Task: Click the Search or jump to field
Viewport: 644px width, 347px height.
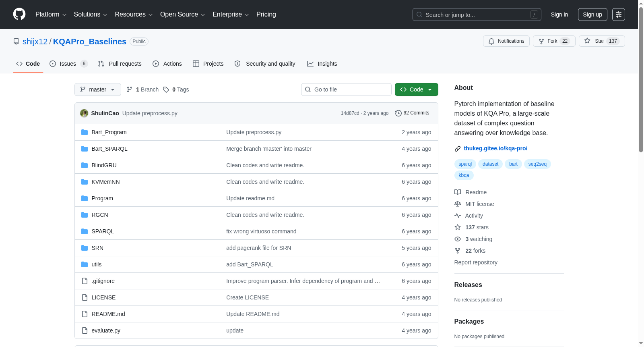Action: point(477,15)
